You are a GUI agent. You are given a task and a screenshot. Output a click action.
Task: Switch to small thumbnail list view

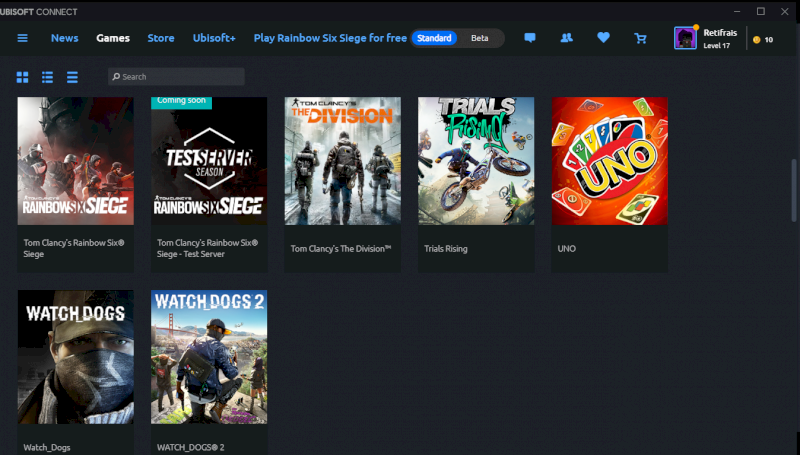click(x=47, y=77)
